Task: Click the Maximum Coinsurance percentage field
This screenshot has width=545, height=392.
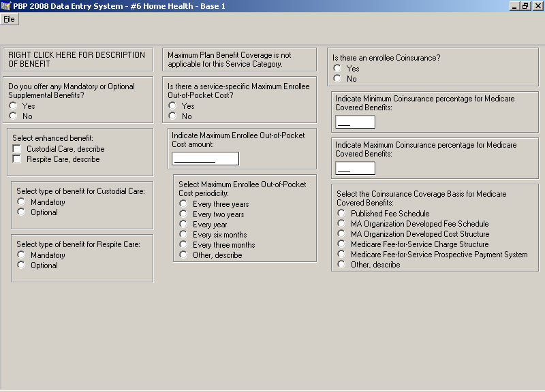Action: (x=355, y=168)
